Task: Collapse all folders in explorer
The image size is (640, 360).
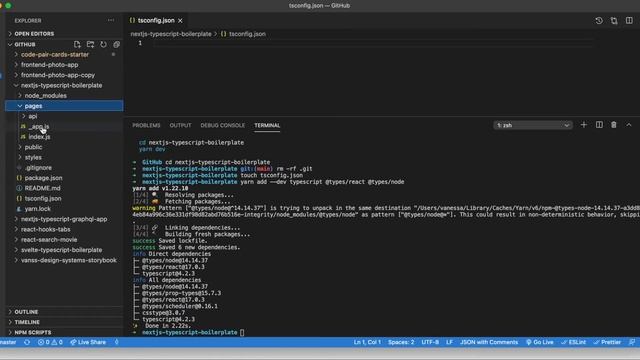Action: (x=116, y=44)
